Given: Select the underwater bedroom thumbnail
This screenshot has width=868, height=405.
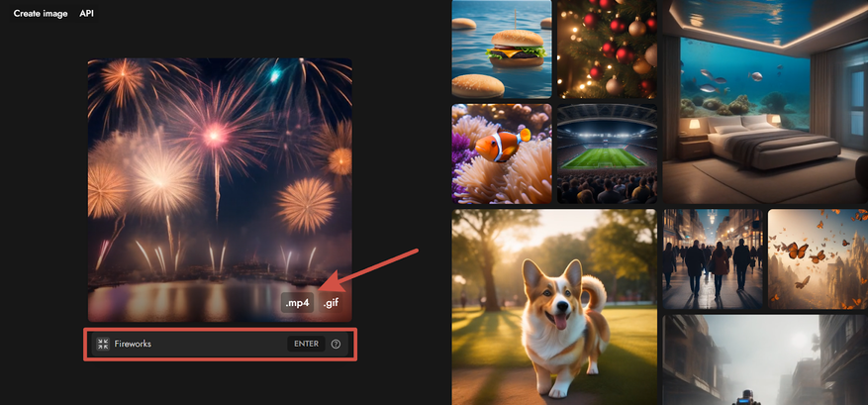Looking at the screenshot, I should point(765,102).
